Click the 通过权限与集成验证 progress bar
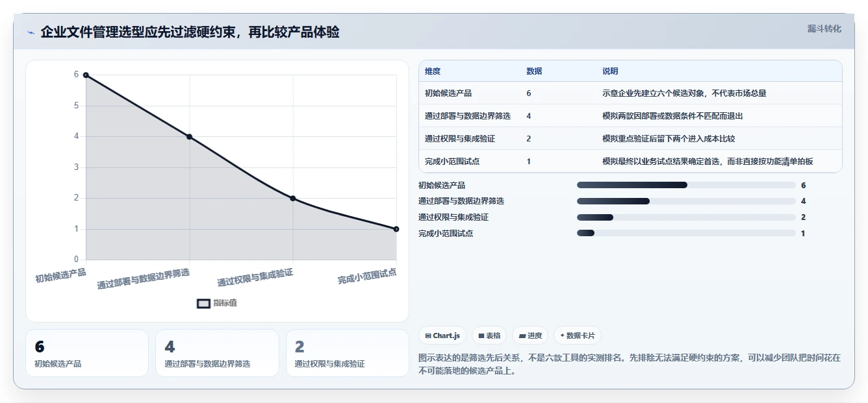This screenshot has height=403, width=868. pyautogui.click(x=686, y=217)
